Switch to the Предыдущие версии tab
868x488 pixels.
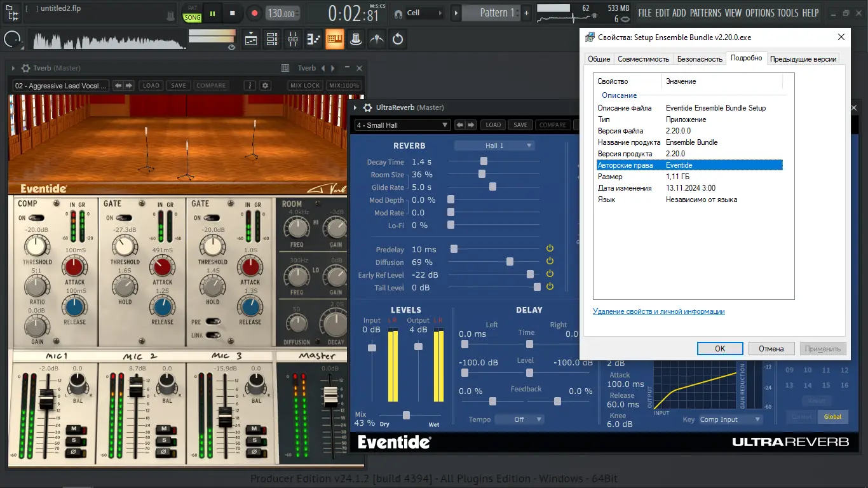point(803,58)
